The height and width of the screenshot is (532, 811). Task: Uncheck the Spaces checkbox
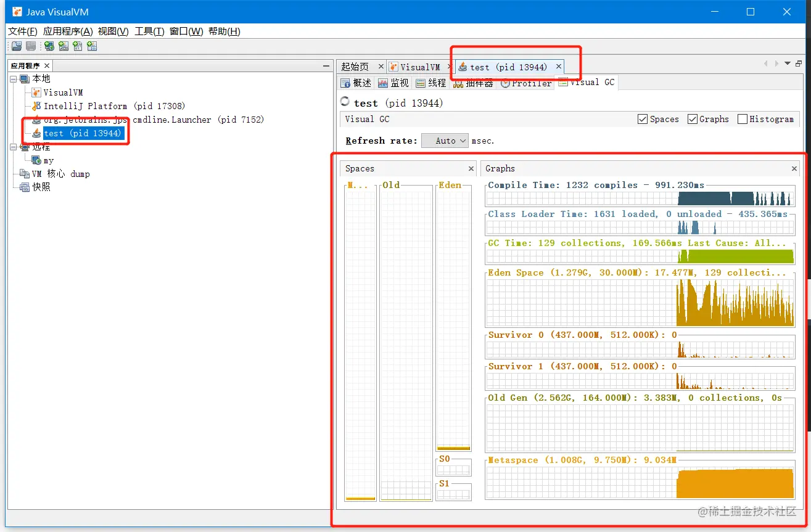pyautogui.click(x=643, y=119)
